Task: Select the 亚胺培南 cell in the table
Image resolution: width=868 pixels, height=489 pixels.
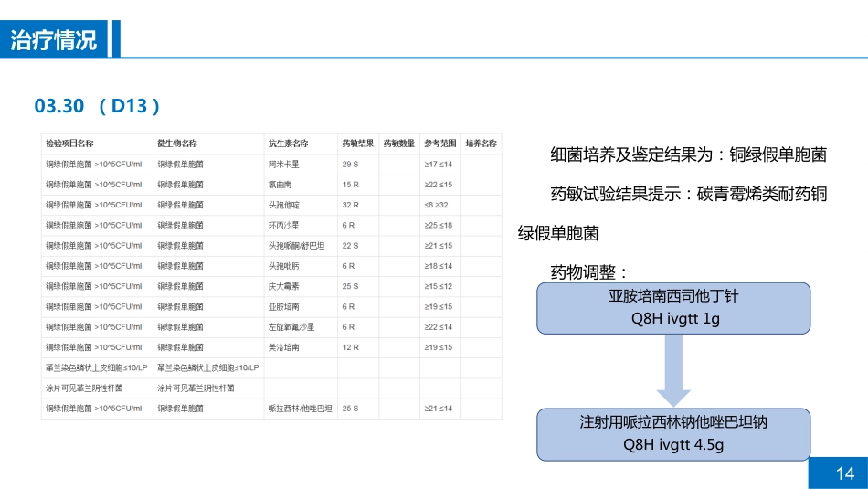Action: point(284,307)
